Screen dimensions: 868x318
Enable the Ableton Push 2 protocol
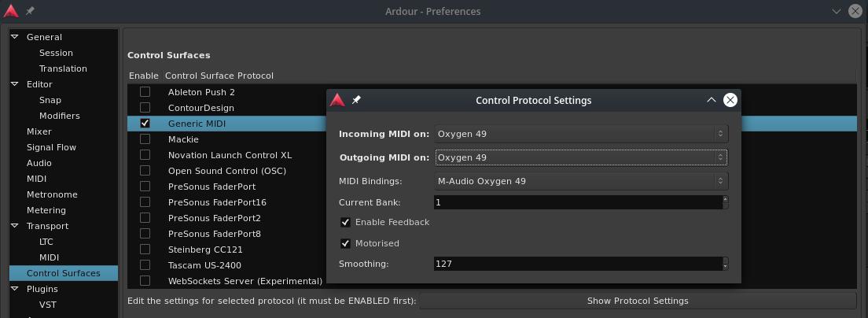145,92
